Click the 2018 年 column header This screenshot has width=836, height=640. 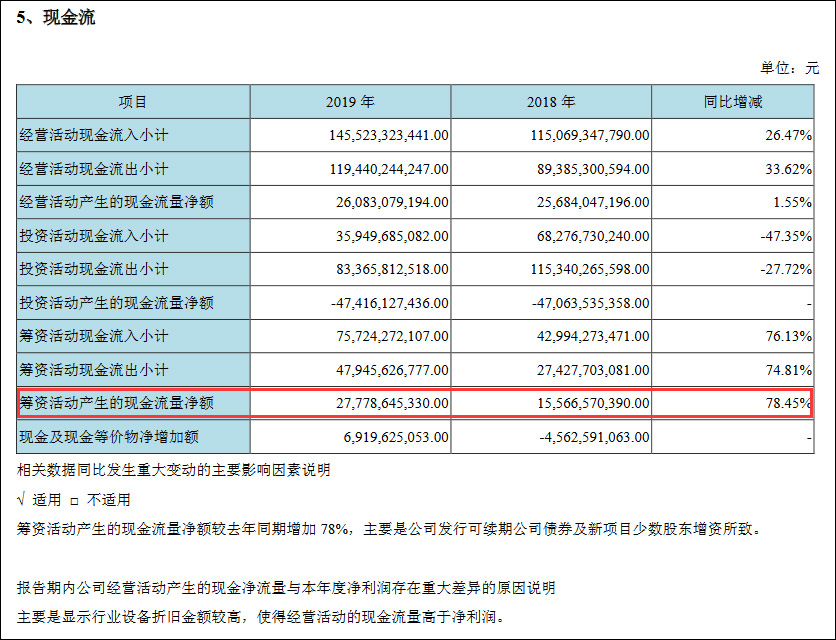tap(551, 101)
